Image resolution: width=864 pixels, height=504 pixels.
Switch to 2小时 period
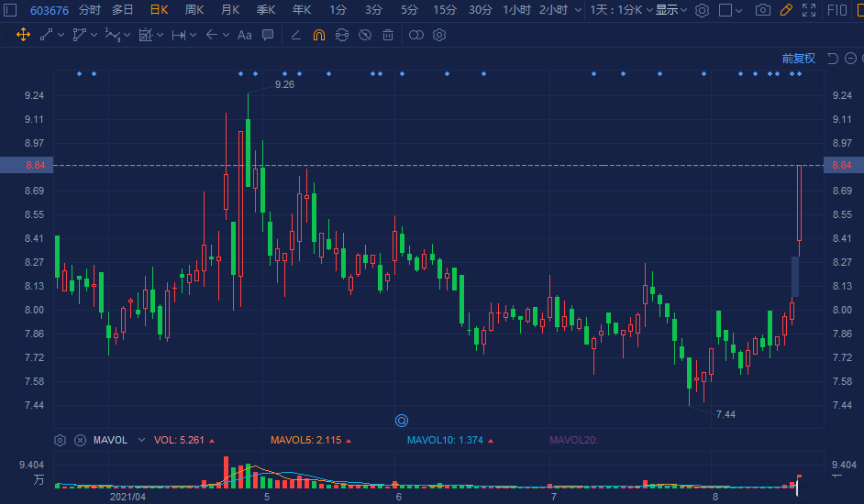[553, 10]
